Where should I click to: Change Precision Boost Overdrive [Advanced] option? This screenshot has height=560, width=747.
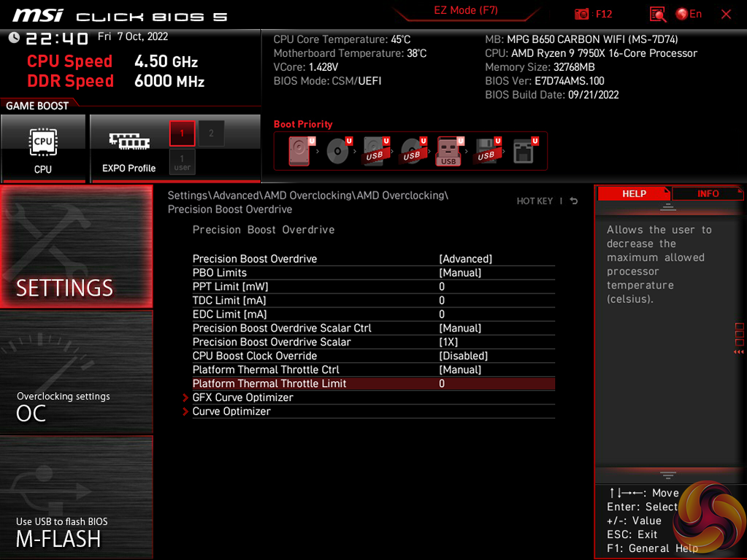(374, 259)
